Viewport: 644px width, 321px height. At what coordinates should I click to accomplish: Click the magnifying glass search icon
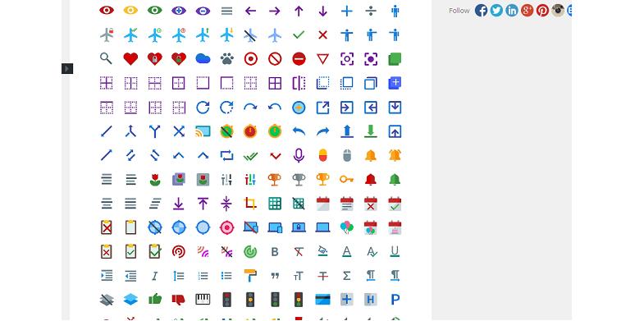click(106, 59)
